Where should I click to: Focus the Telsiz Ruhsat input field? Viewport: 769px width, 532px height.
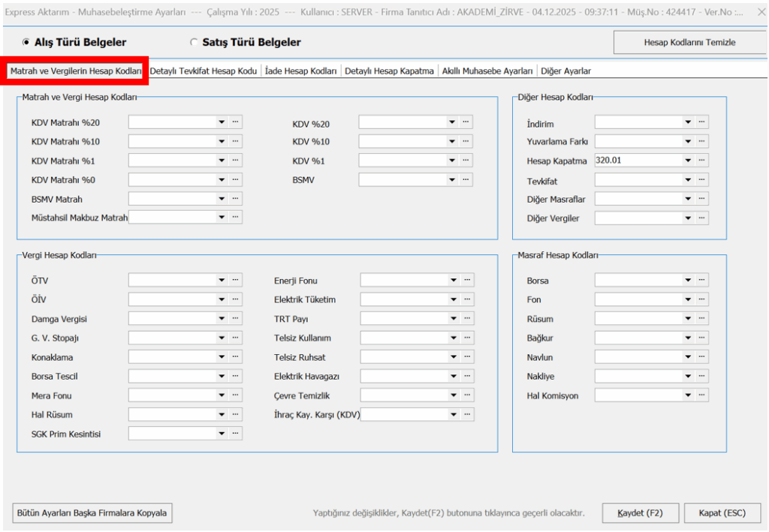point(404,356)
